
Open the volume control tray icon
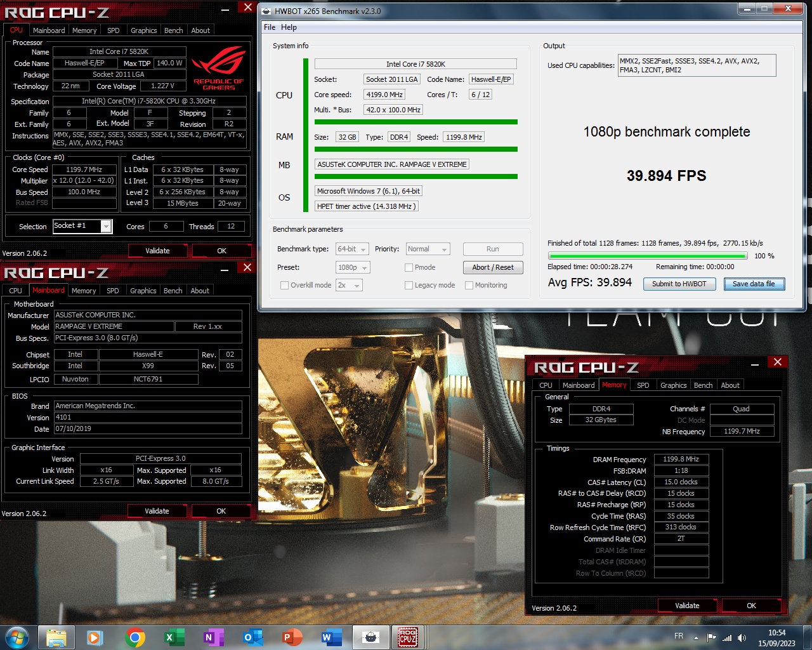[x=742, y=637]
